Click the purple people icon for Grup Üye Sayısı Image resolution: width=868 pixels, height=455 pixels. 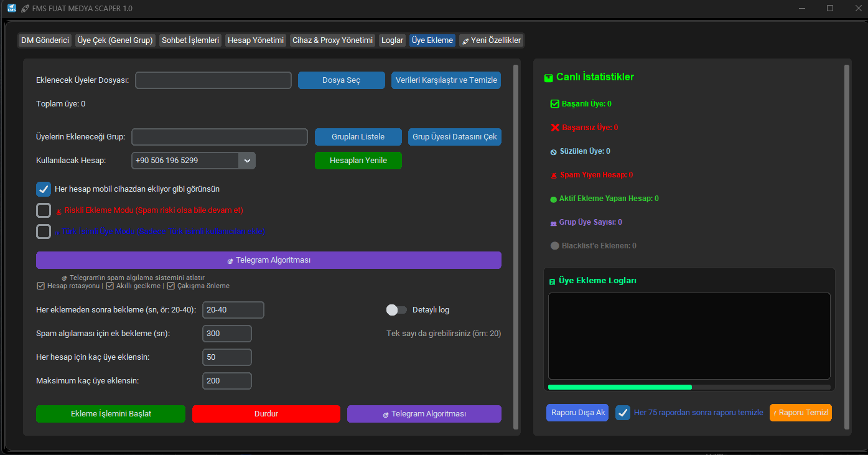coord(553,222)
